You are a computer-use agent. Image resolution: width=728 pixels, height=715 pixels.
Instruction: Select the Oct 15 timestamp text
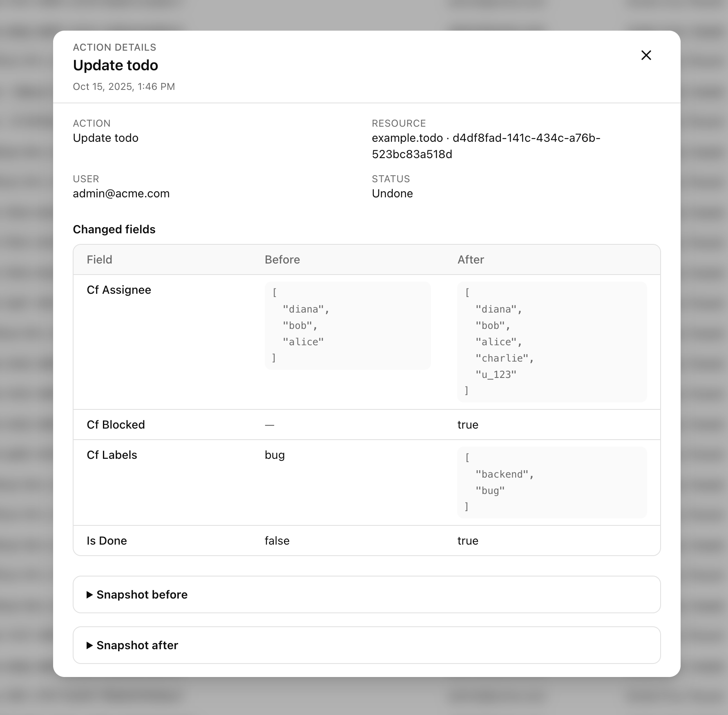pos(124,86)
